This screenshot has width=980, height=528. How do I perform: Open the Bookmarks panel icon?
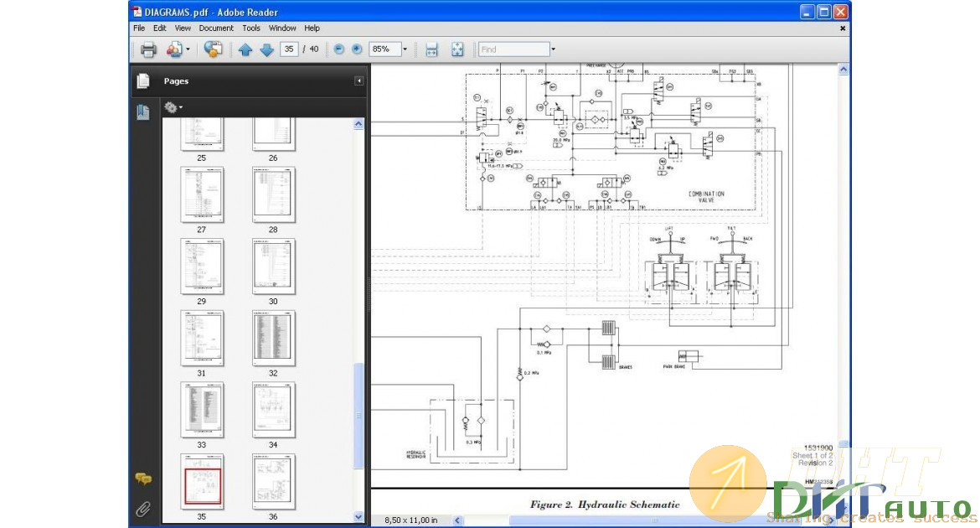click(143, 112)
